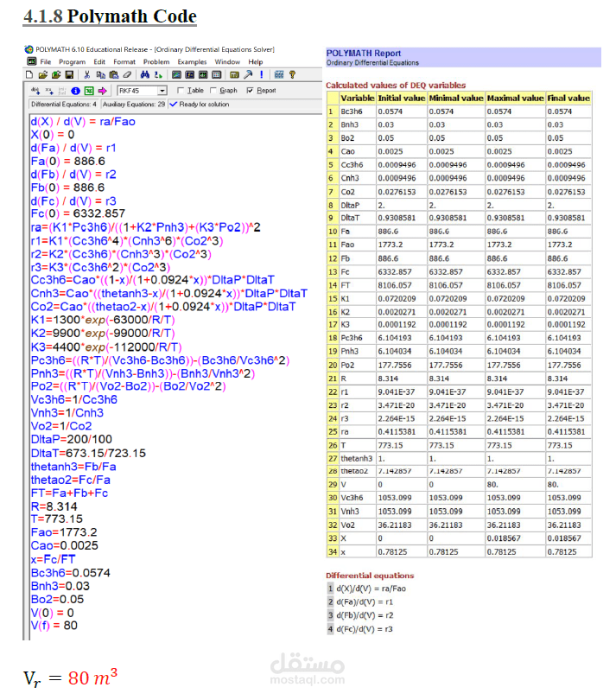Click the blue info circle icon

pos(76,91)
